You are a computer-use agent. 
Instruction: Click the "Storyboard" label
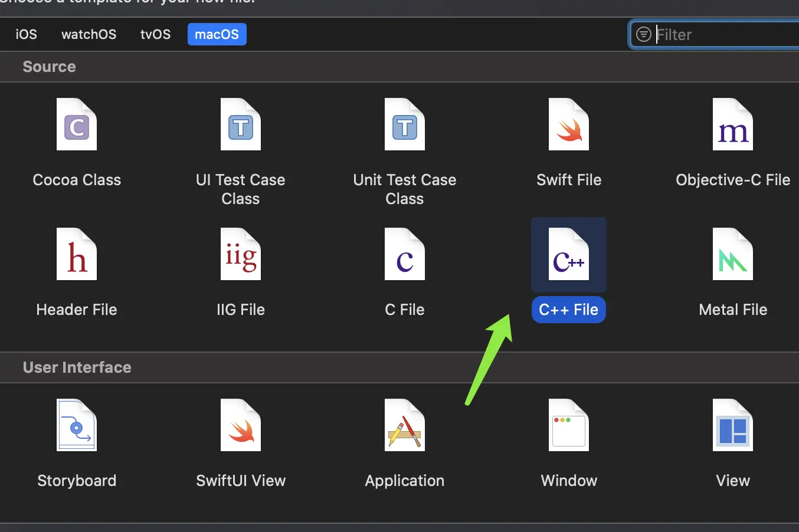[77, 481]
